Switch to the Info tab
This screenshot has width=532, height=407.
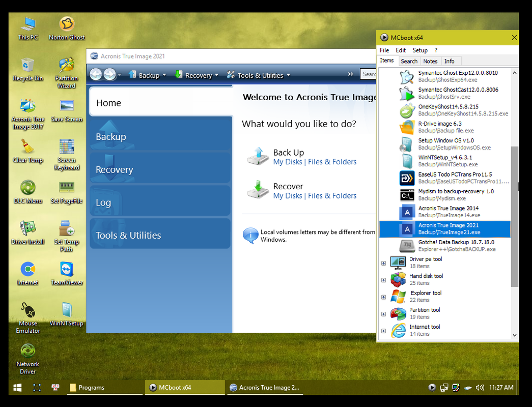click(x=449, y=61)
